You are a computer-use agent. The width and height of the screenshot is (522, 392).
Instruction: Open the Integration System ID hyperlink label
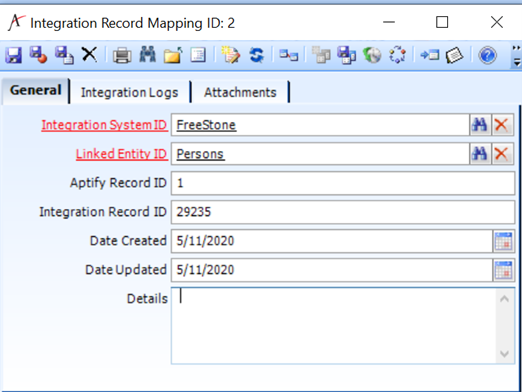104,125
